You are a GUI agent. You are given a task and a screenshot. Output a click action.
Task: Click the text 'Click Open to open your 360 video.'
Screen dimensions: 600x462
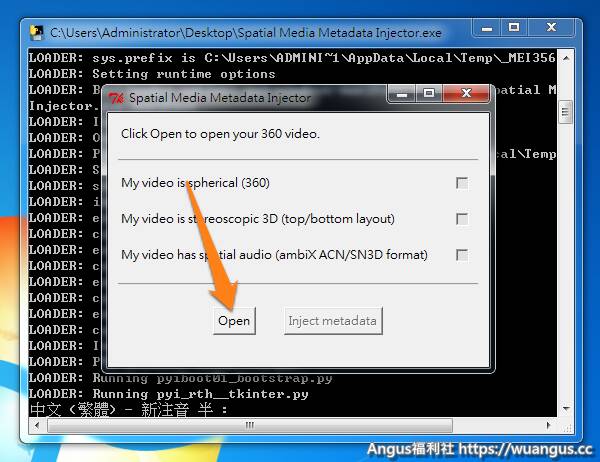pos(220,134)
